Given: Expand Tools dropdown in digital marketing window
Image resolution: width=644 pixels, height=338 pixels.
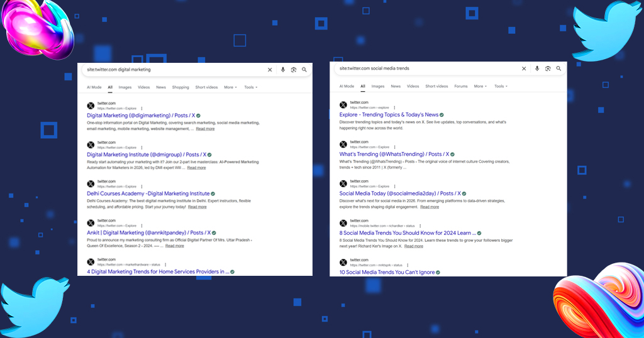Looking at the screenshot, I should pyautogui.click(x=251, y=87).
